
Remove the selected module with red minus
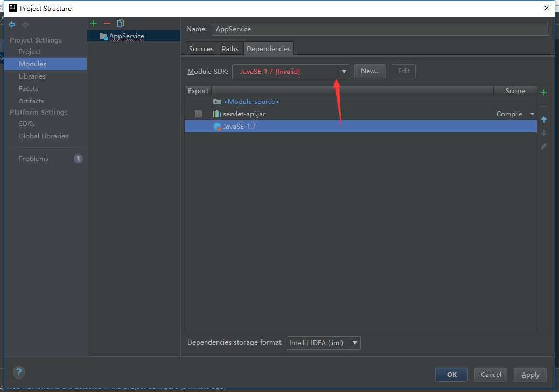click(107, 24)
